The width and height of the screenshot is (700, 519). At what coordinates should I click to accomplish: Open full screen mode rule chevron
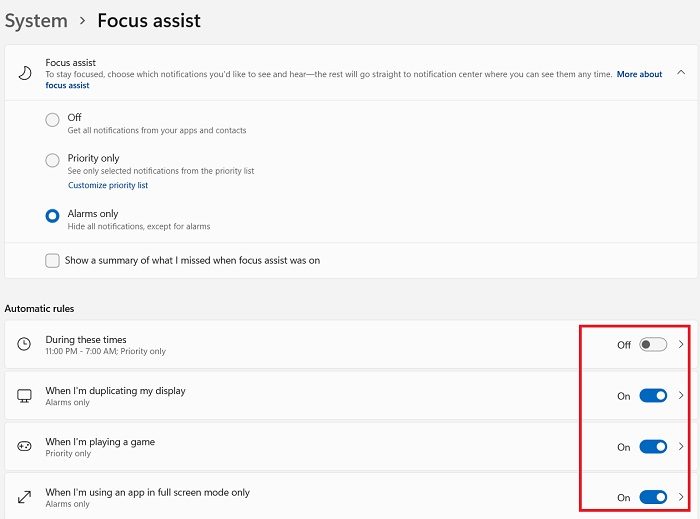pyautogui.click(x=681, y=497)
